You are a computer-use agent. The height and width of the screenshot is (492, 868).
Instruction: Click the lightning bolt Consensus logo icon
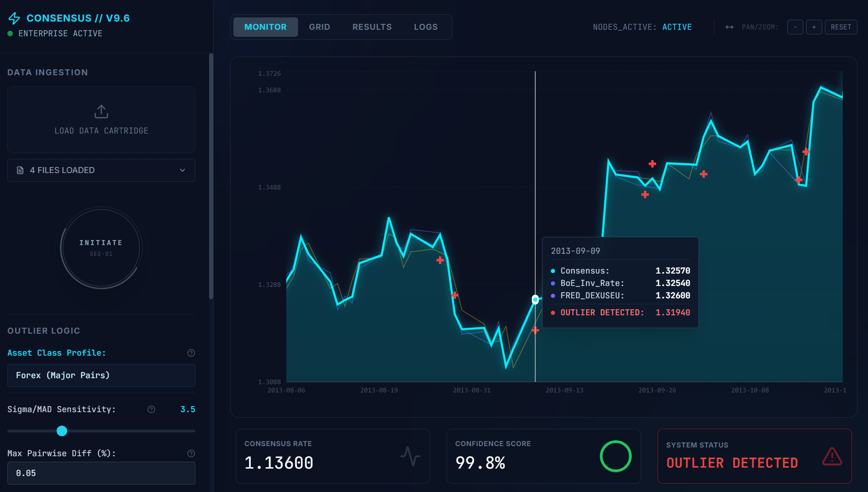[14, 18]
